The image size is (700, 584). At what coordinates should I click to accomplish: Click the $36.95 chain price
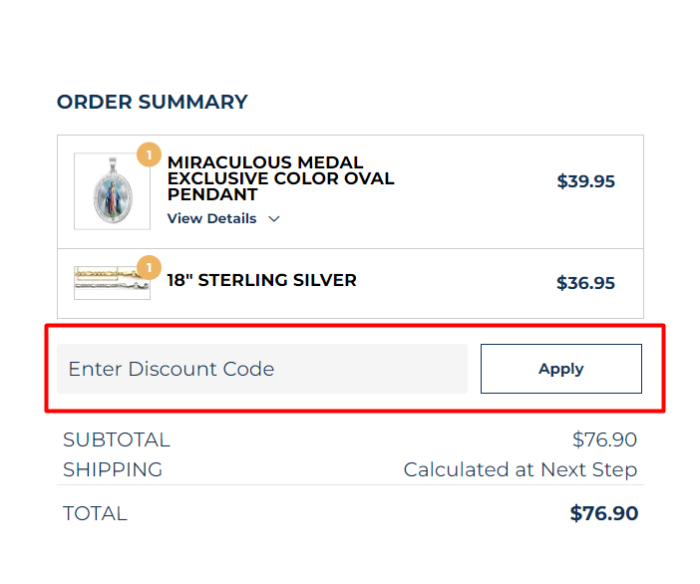[x=586, y=283]
